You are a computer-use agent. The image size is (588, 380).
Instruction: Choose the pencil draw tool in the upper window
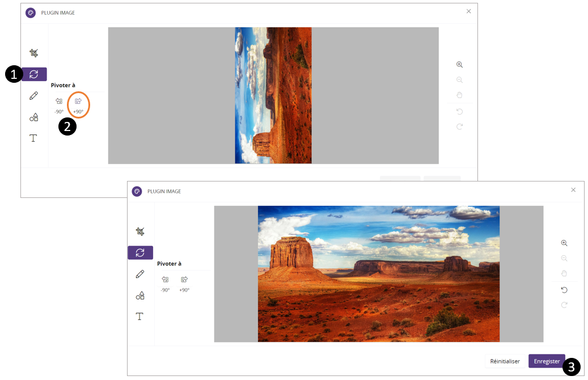click(34, 95)
